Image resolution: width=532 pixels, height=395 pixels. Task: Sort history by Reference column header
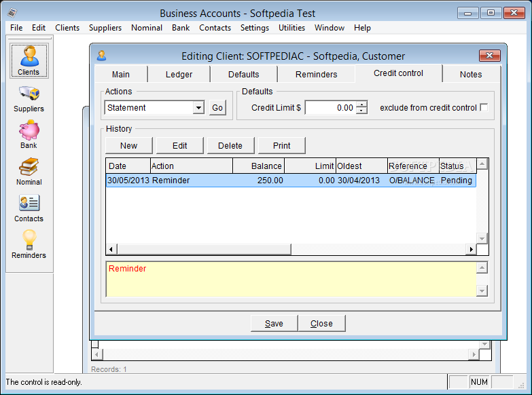click(413, 166)
